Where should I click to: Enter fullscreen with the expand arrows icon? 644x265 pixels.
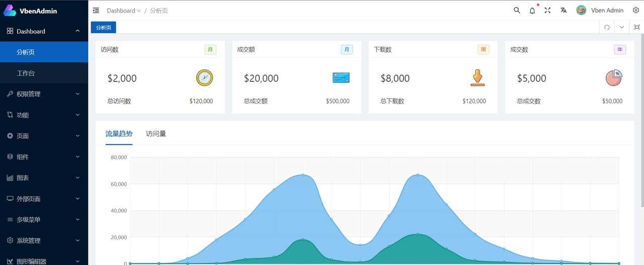click(547, 10)
